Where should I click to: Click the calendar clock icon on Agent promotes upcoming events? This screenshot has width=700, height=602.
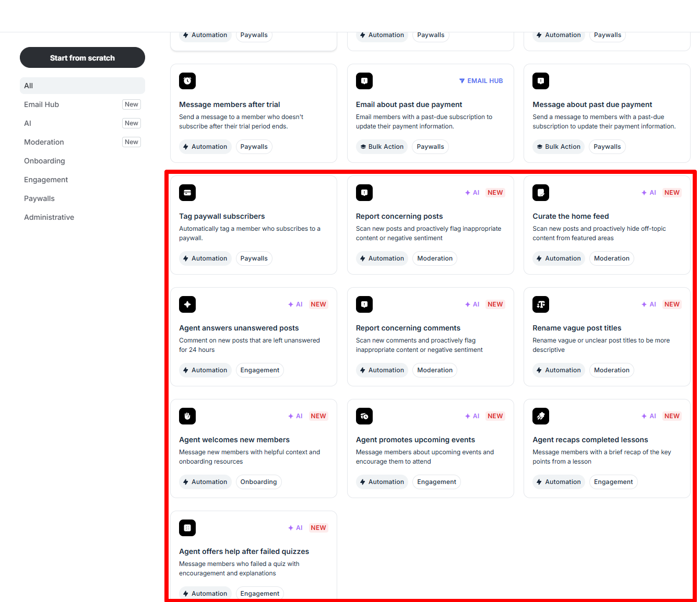pos(364,416)
